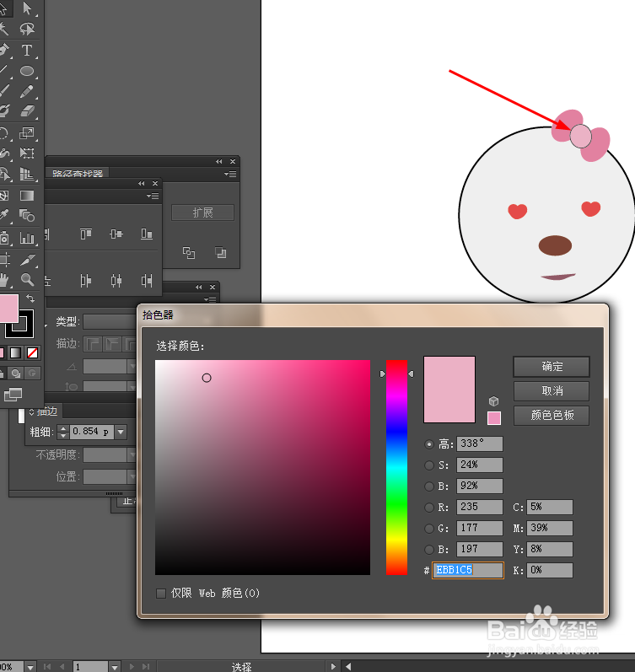635x672 pixels.
Task: Select the Eraser tool
Action: click(x=27, y=111)
